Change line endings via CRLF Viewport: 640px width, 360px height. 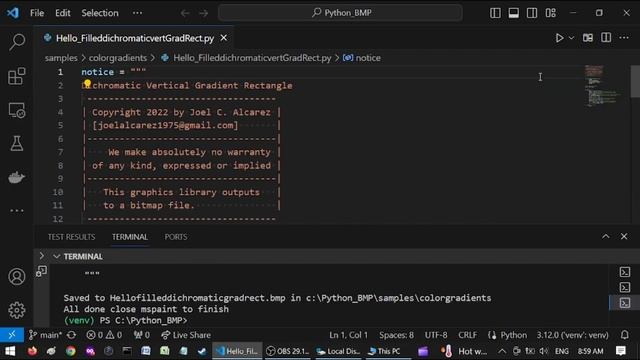pos(467,335)
